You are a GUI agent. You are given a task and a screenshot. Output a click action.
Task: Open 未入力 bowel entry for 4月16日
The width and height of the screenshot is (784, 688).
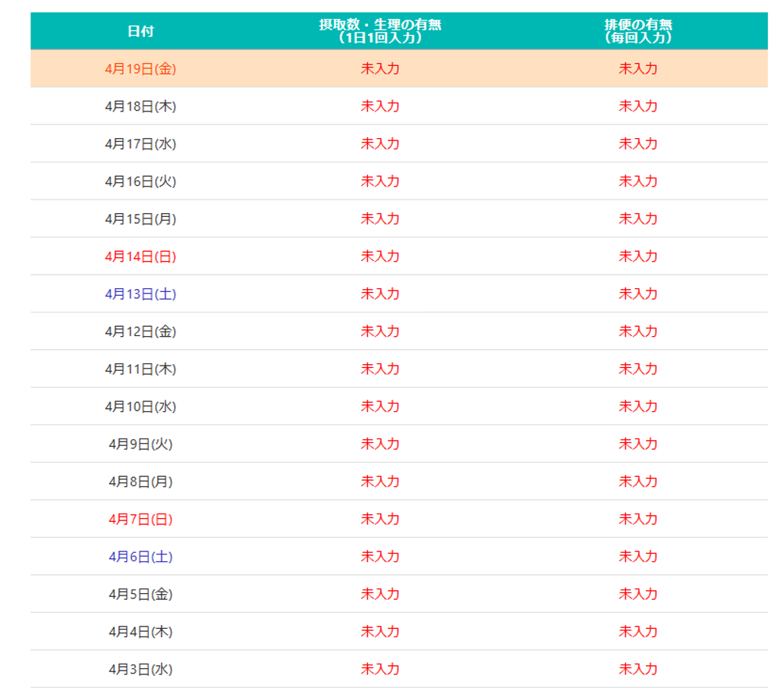pos(638,181)
